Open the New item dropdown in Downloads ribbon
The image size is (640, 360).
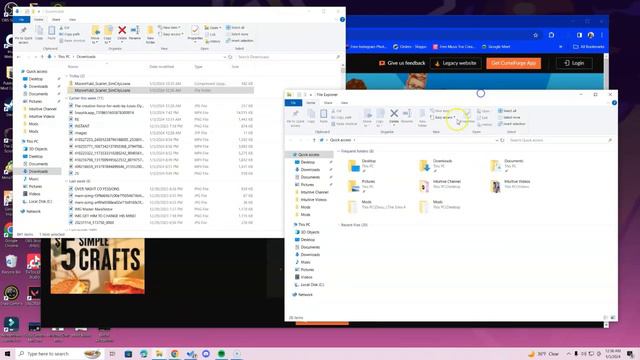[x=169, y=28]
